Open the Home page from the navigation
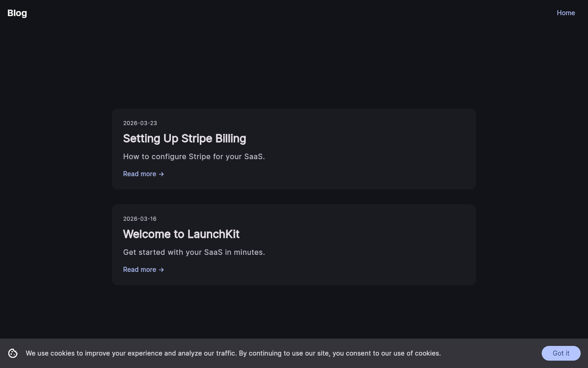588x368 pixels. (566, 13)
